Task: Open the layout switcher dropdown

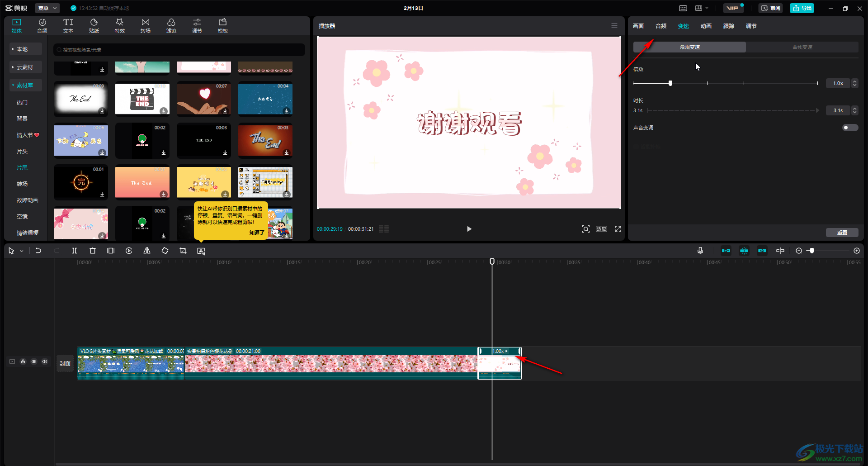Action: tap(702, 8)
